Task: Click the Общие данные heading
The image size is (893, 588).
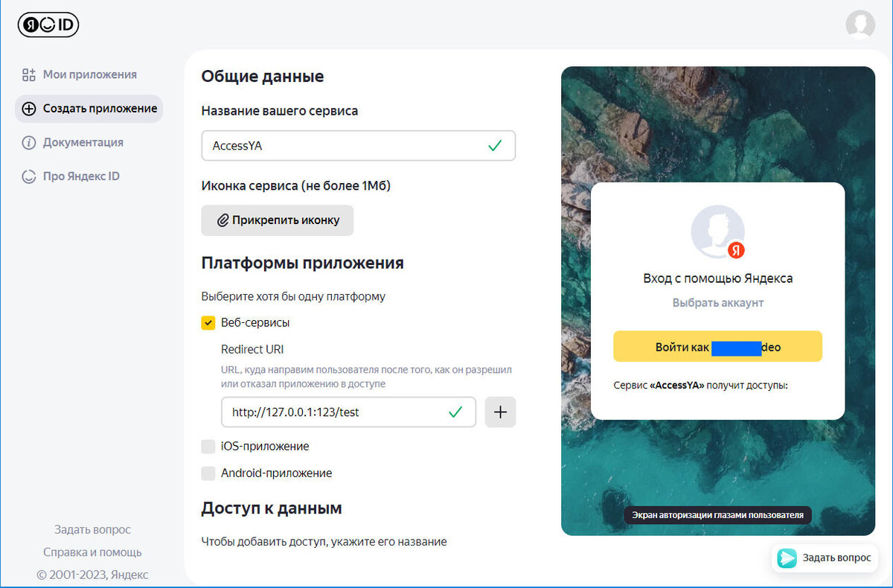Action: [263, 76]
